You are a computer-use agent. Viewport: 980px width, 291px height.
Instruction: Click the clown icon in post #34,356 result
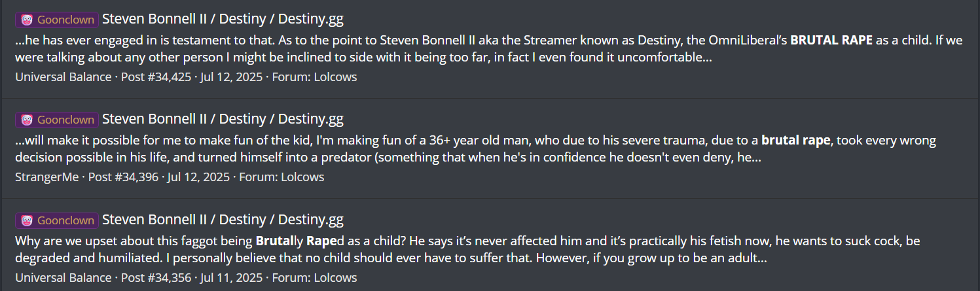(x=27, y=220)
